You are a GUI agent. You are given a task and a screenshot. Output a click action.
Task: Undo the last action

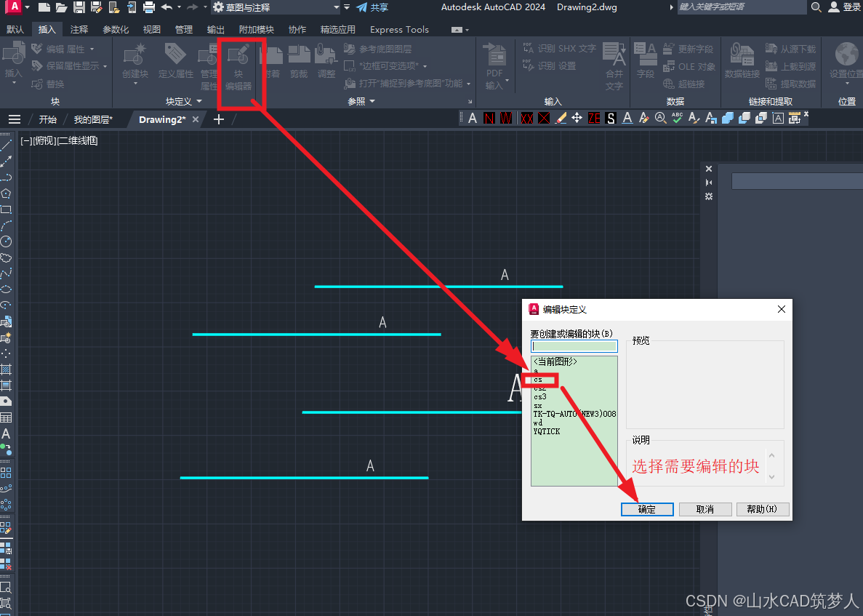[x=166, y=7]
